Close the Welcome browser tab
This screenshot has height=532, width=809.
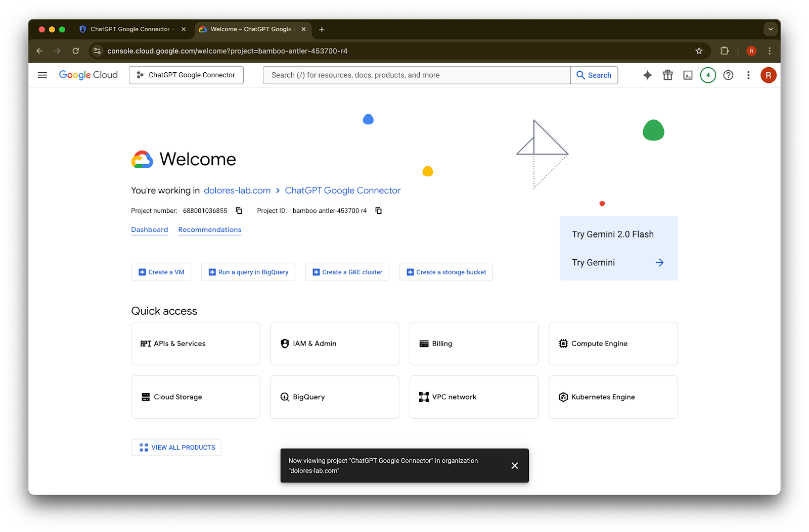click(303, 29)
